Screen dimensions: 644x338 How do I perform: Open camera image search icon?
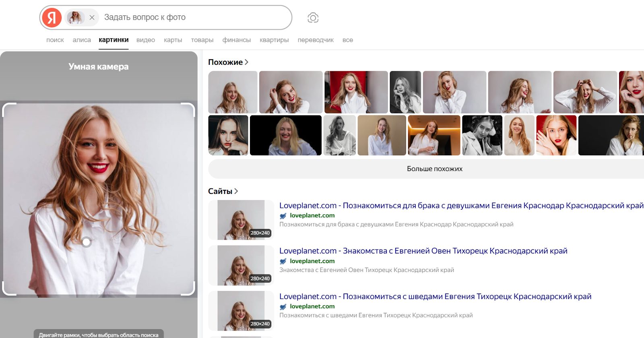point(313,18)
